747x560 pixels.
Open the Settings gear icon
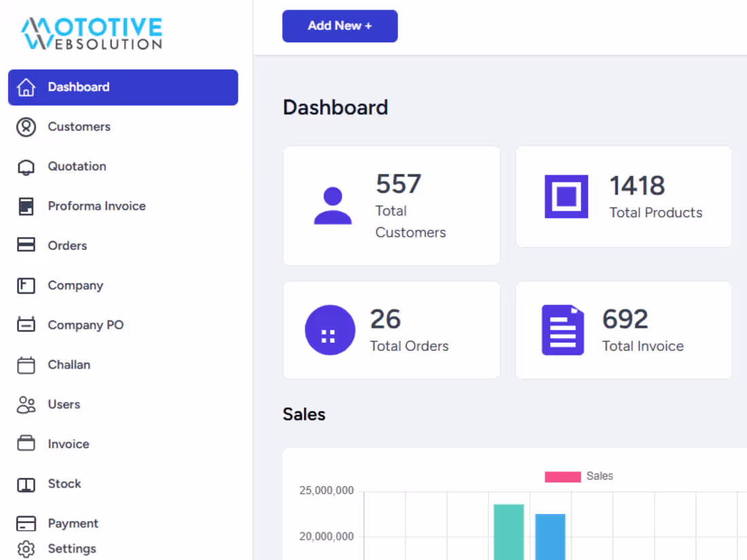click(x=26, y=549)
